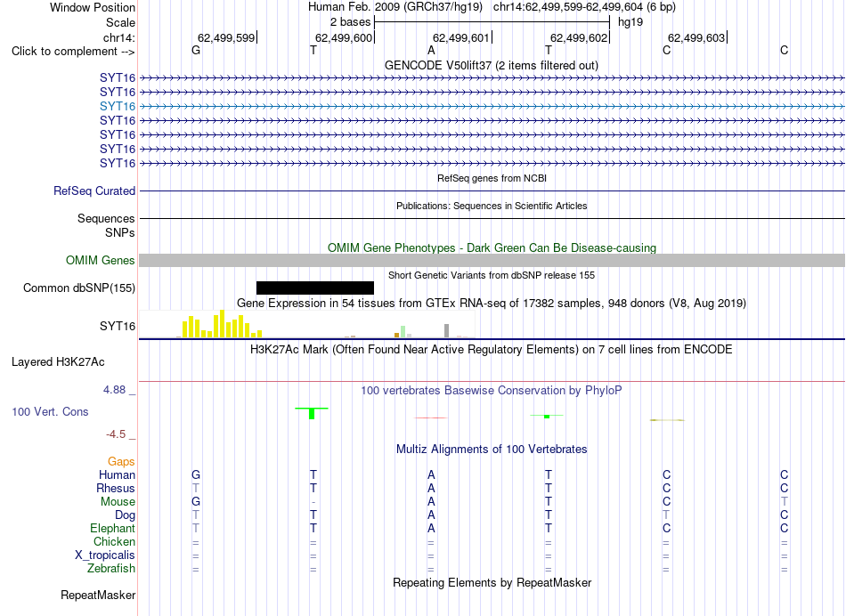Open the SYT16 GTEx expression bar chart

pyautogui.click(x=306, y=324)
